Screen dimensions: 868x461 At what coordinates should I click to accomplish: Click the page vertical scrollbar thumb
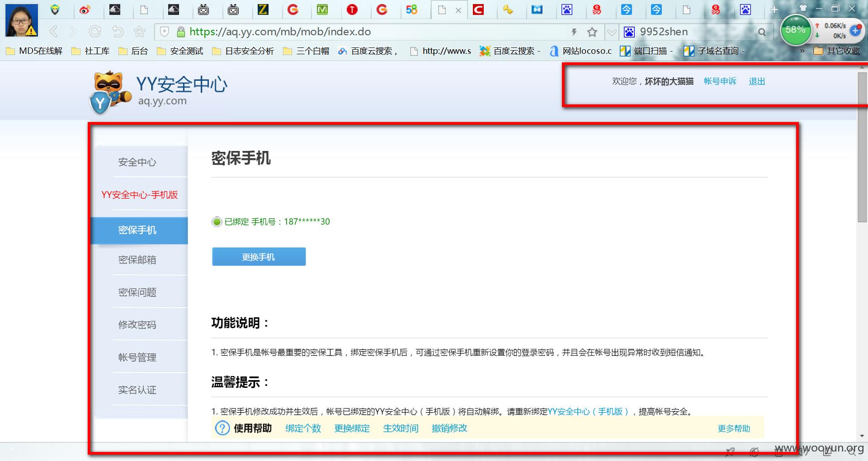(x=862, y=147)
